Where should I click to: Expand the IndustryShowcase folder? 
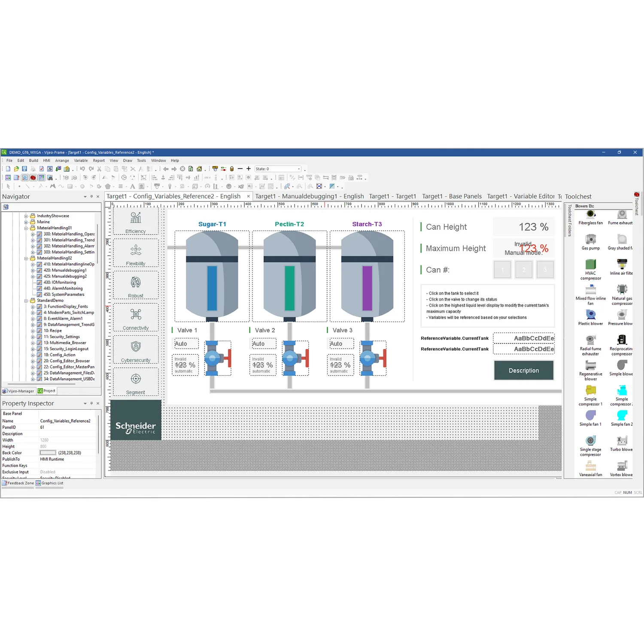pos(26,216)
